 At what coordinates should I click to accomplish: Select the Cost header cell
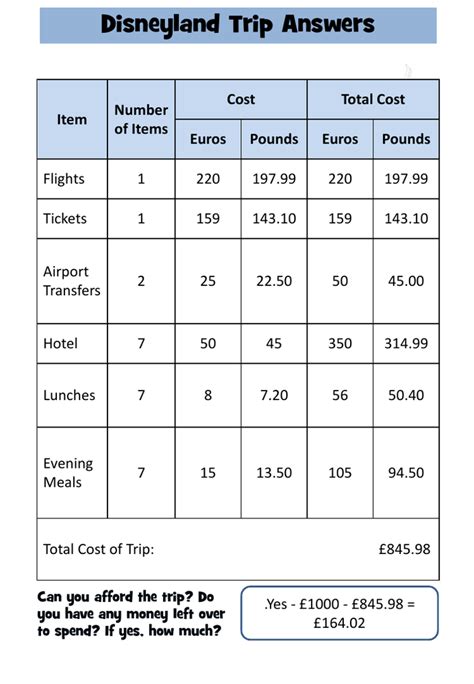click(x=241, y=99)
